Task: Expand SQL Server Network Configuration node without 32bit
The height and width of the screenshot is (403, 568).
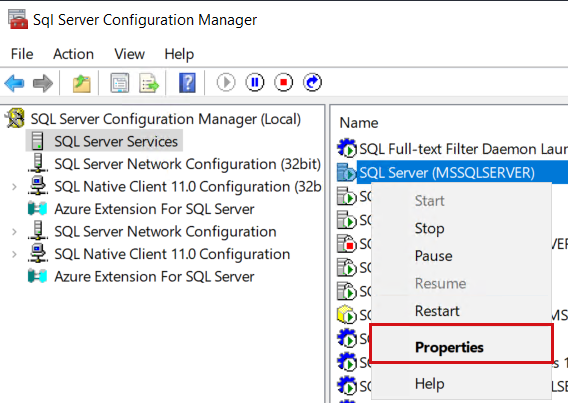Action: point(14,231)
